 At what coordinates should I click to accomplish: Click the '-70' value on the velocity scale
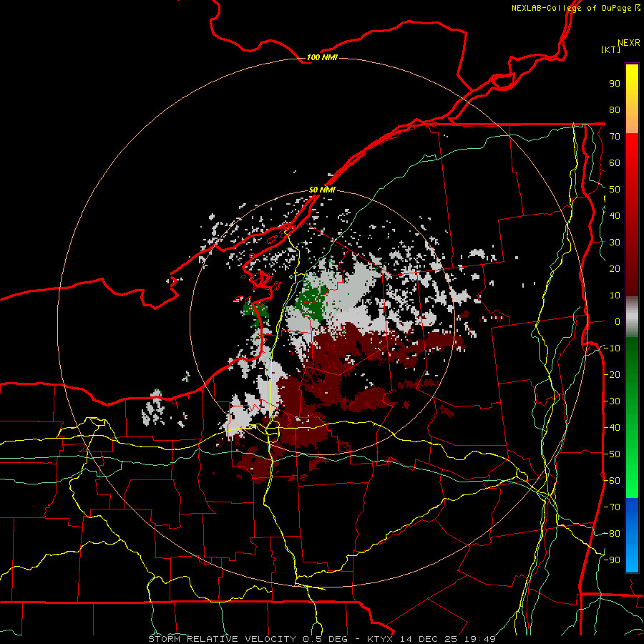(x=613, y=507)
